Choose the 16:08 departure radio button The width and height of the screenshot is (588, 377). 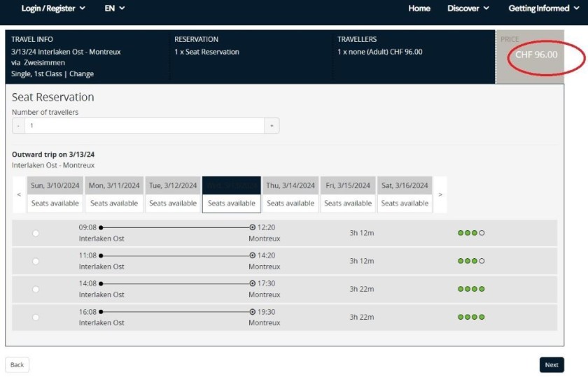pyautogui.click(x=36, y=318)
